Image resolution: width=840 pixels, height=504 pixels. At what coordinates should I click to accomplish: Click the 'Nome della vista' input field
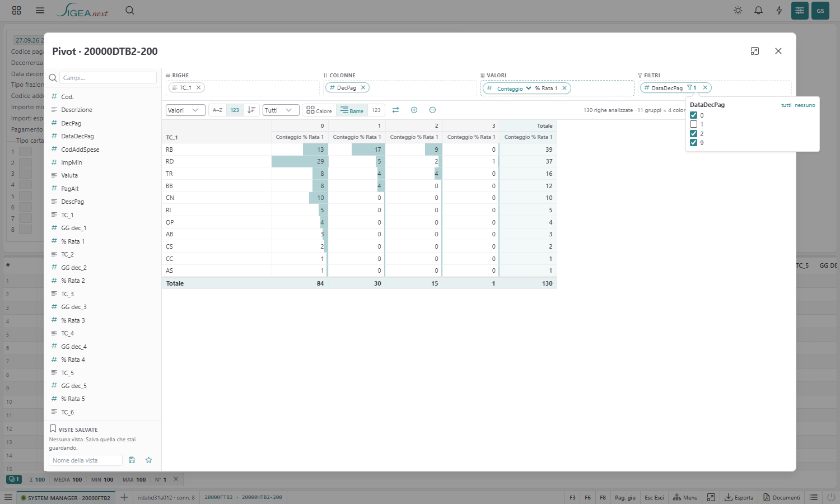click(x=86, y=460)
